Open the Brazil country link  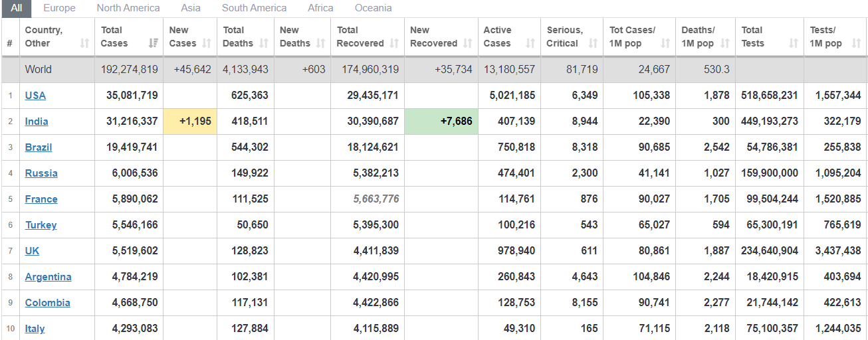coord(39,147)
